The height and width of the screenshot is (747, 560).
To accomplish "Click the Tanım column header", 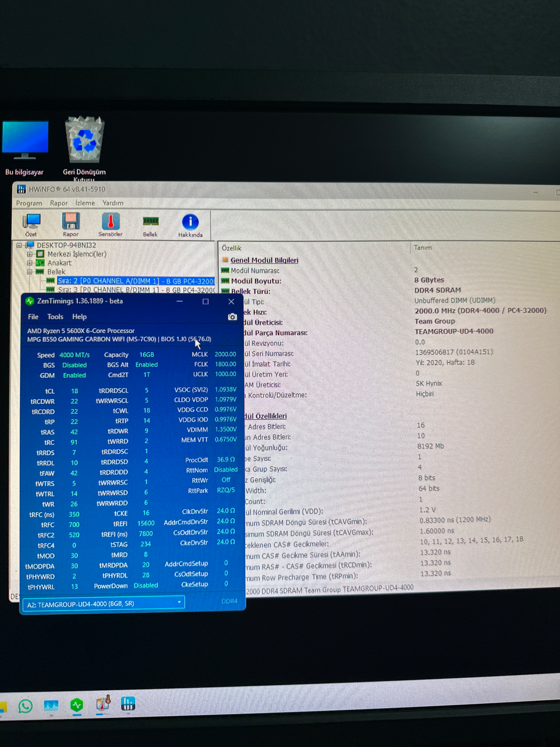I will (x=423, y=248).
